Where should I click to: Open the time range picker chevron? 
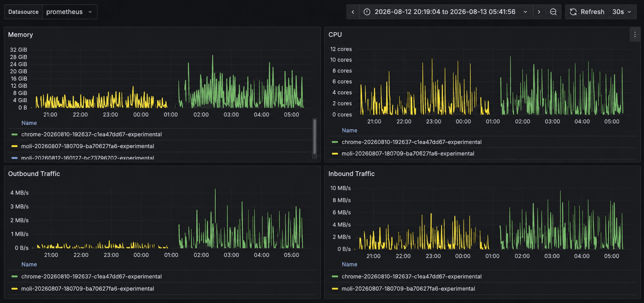525,12
